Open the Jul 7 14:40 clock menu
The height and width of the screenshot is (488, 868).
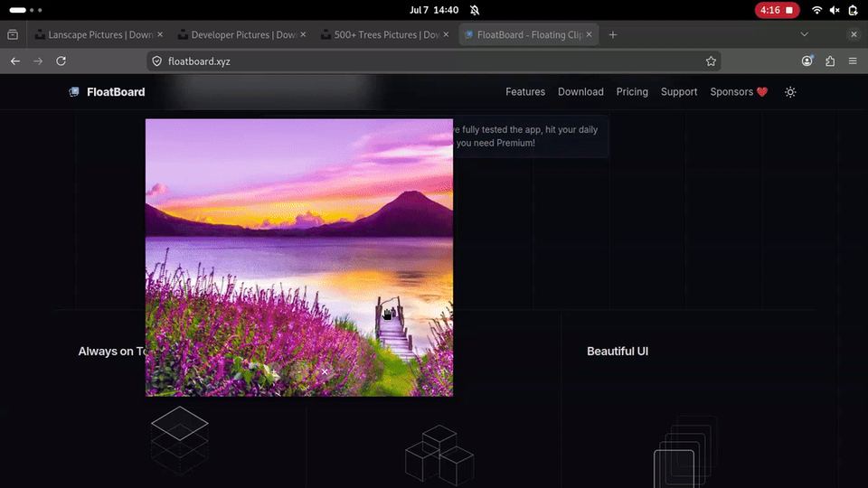pos(433,10)
